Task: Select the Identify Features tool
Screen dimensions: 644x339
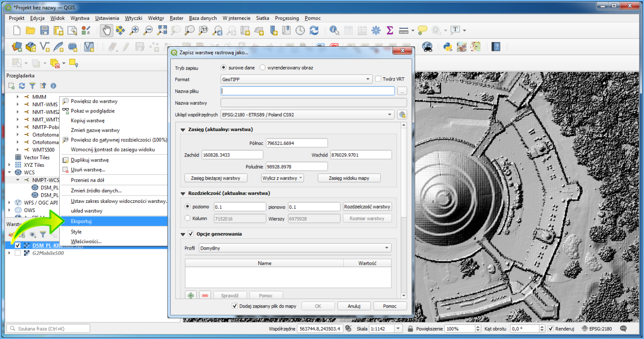Action: coord(334,31)
